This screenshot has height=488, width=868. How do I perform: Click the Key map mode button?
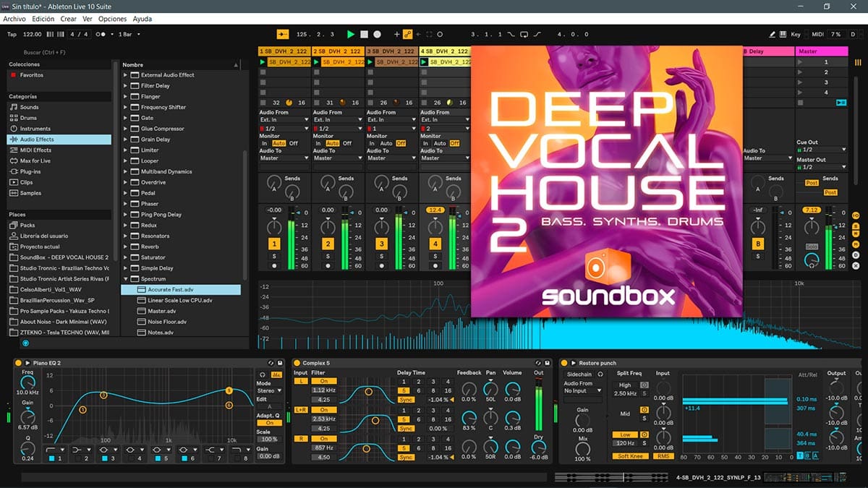tap(796, 34)
